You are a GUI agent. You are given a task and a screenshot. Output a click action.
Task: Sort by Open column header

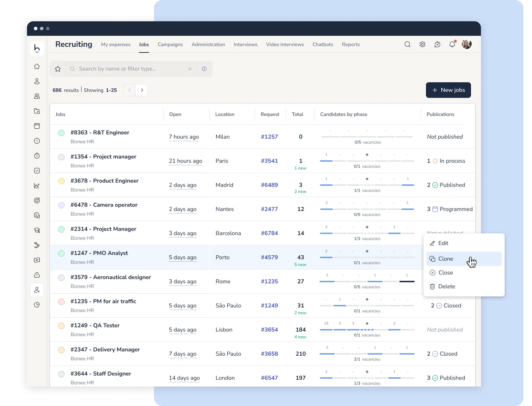pyautogui.click(x=175, y=114)
